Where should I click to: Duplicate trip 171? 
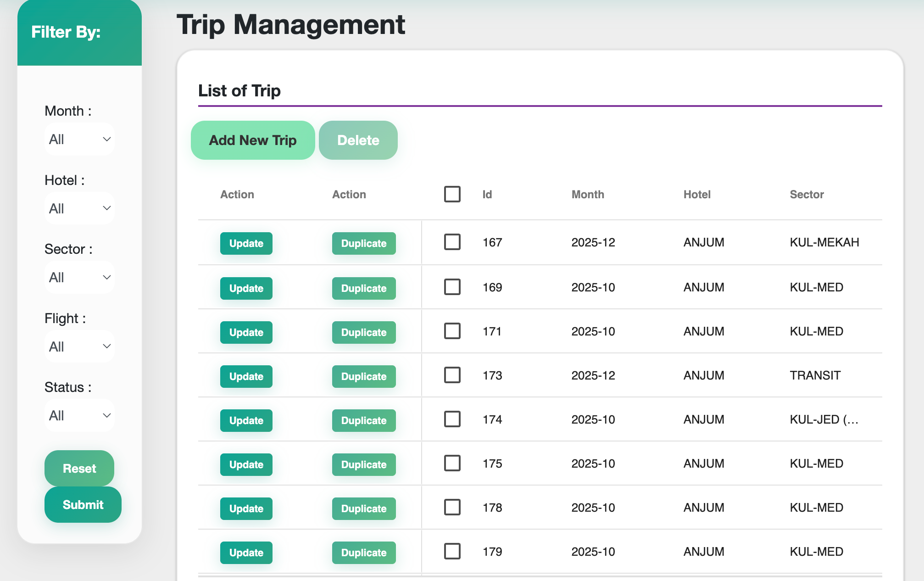[364, 332]
